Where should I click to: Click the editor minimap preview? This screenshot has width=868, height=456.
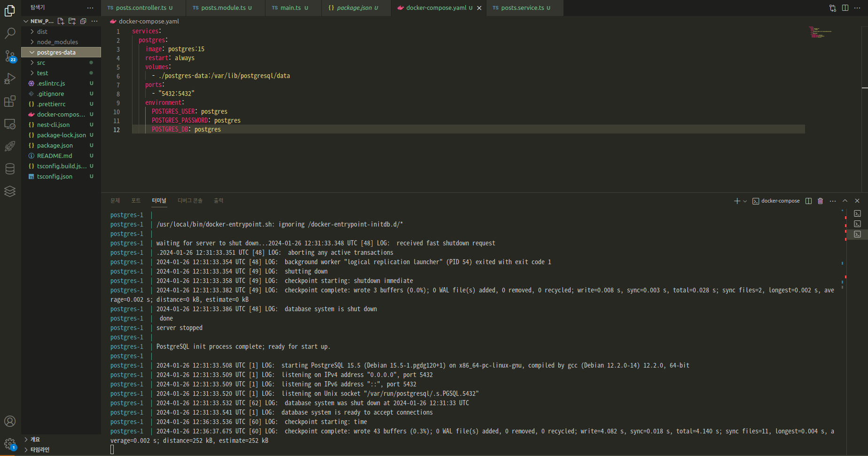(820, 32)
